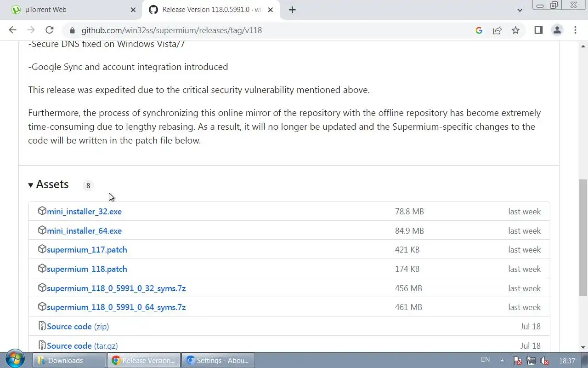Click the 456 MB size text

(408, 288)
